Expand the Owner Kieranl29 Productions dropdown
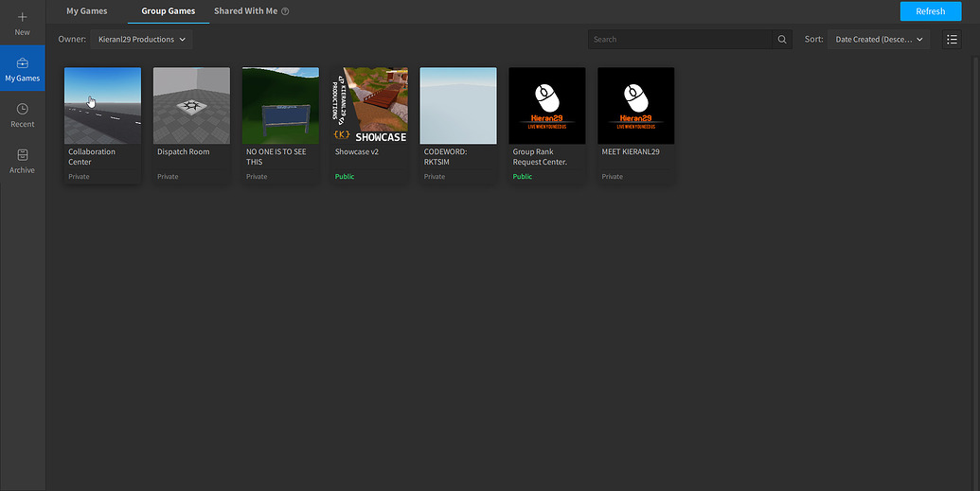This screenshot has height=491, width=980. click(x=141, y=40)
